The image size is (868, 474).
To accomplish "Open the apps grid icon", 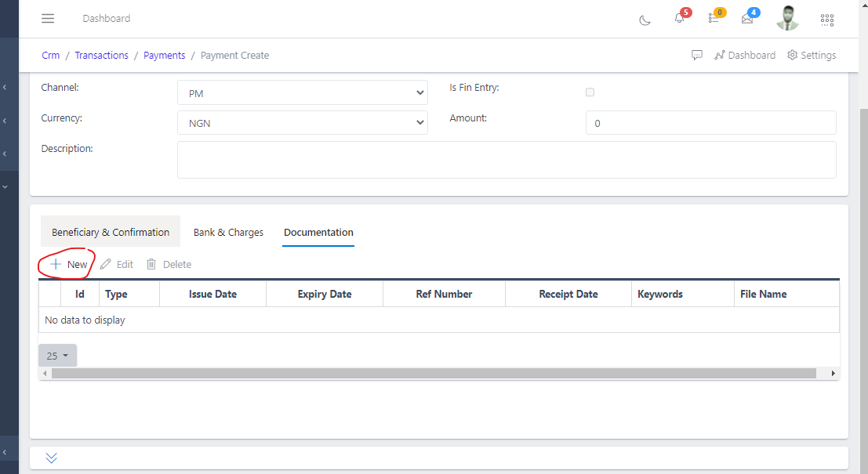I will [x=827, y=19].
